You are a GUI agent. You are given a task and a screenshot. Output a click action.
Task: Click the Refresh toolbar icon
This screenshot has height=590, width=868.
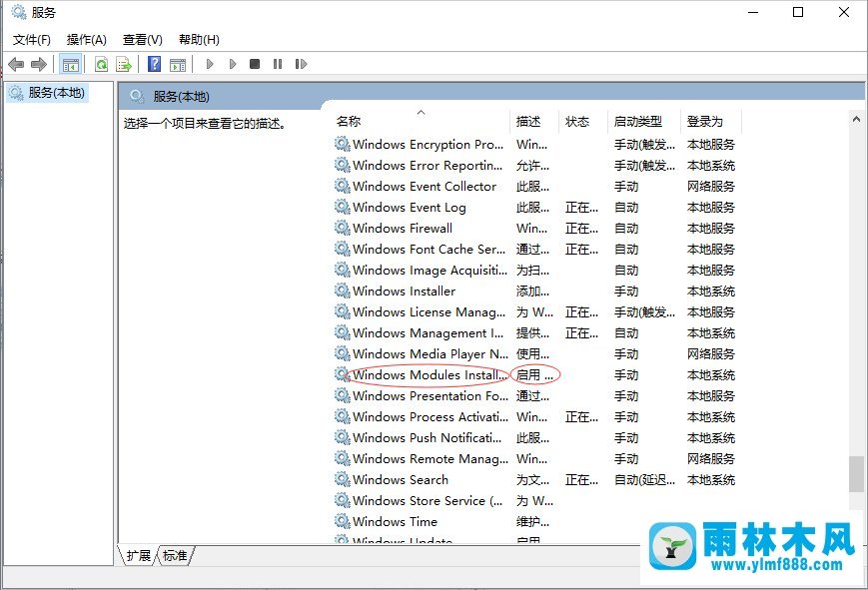[x=101, y=64]
